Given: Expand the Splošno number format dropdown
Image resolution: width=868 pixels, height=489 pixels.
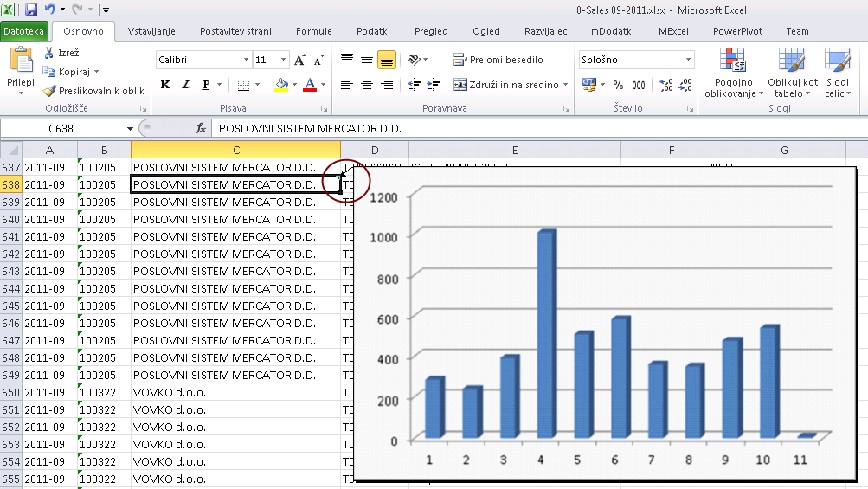Looking at the screenshot, I should (688, 60).
